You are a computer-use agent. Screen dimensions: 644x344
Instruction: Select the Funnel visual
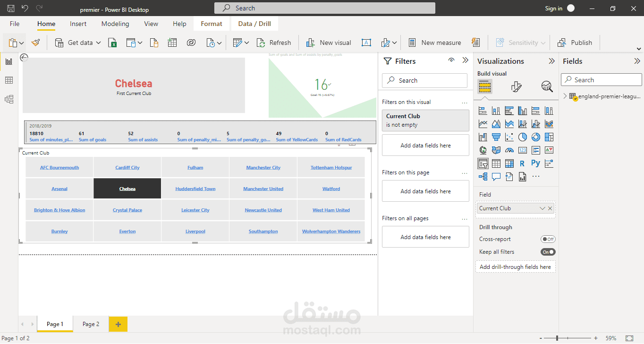(496, 137)
